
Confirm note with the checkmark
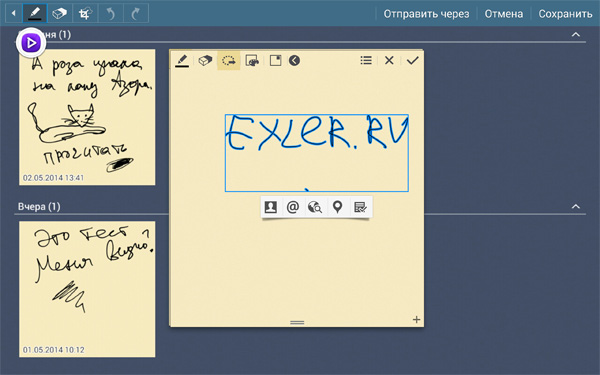[x=412, y=60]
